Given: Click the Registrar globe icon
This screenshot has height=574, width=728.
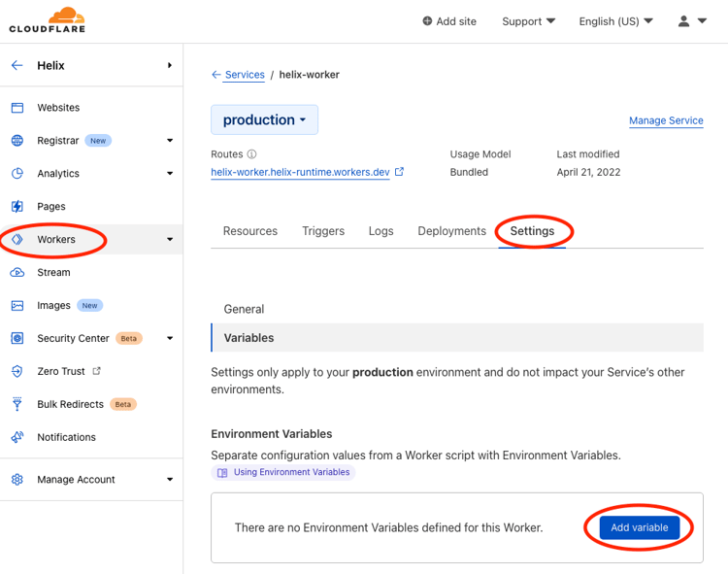Looking at the screenshot, I should [17, 140].
